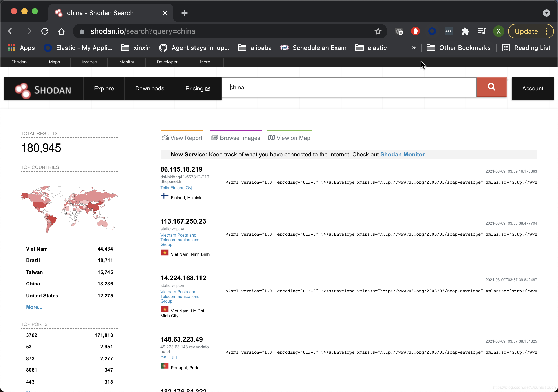Open the View on Map tab

(x=289, y=138)
